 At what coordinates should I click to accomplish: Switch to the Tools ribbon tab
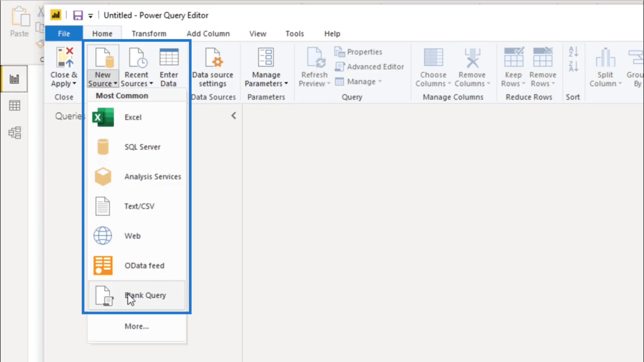click(294, 34)
